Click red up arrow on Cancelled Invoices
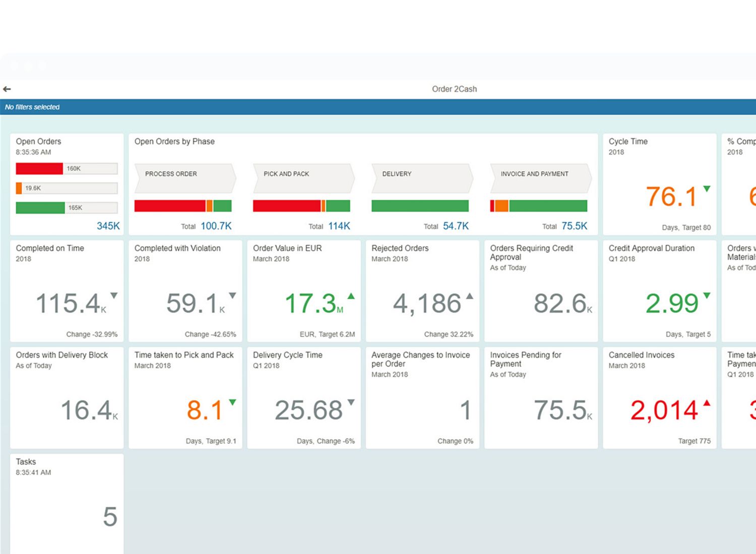 click(x=707, y=403)
